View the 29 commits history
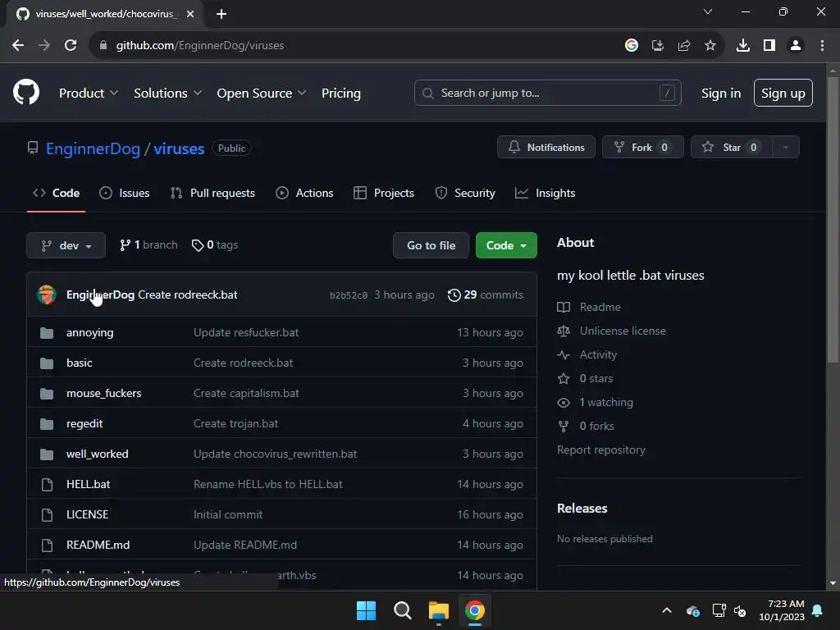This screenshot has width=840, height=630. [486, 295]
